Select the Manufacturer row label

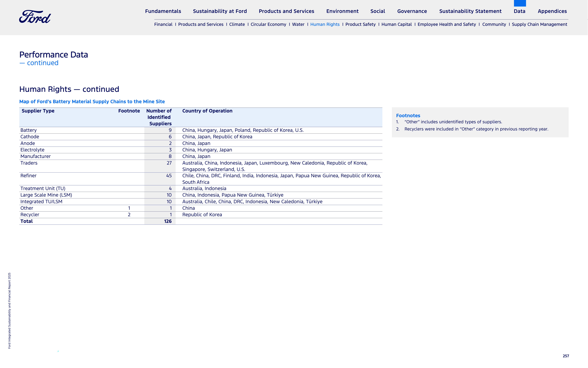pyautogui.click(x=35, y=157)
